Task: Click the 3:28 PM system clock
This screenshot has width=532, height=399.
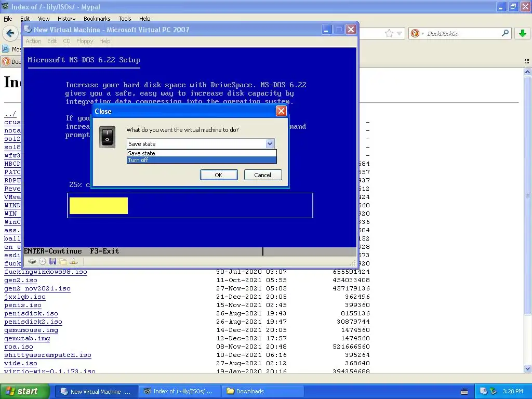Action: (x=513, y=391)
